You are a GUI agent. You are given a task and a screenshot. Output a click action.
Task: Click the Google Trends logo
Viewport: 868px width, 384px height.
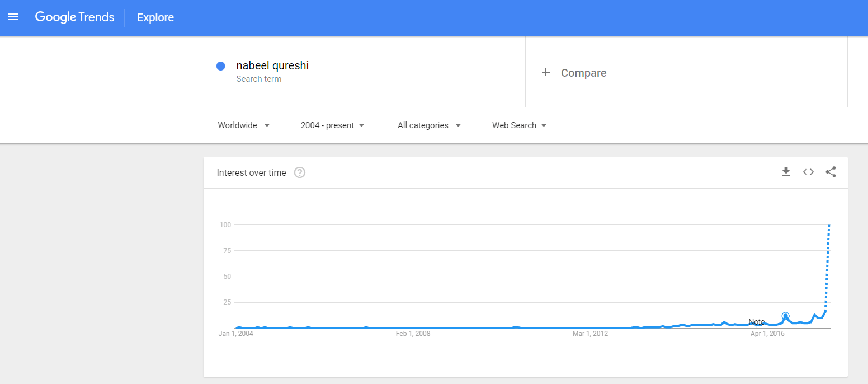pos(74,17)
